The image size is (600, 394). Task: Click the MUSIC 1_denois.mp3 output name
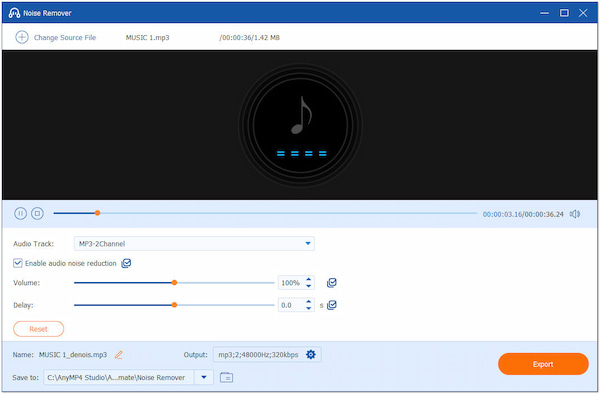[73, 355]
